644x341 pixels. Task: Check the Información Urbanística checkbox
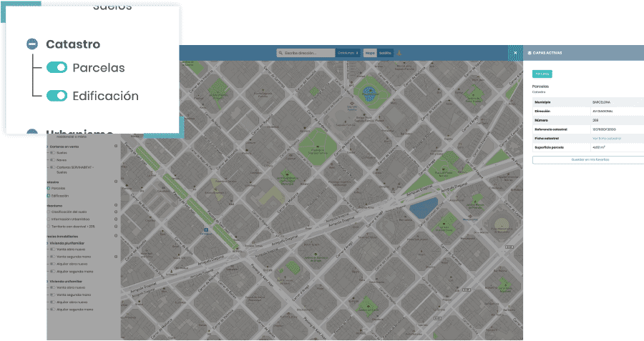pos(49,219)
